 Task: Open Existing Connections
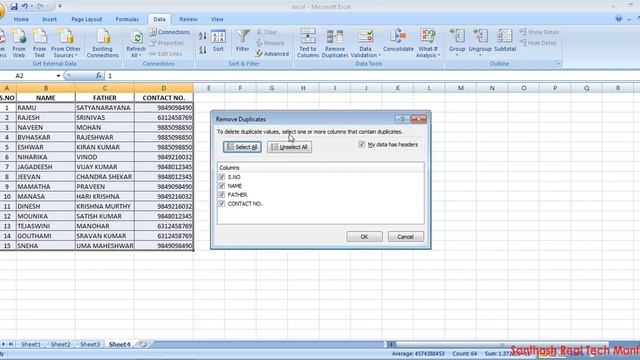point(102,43)
